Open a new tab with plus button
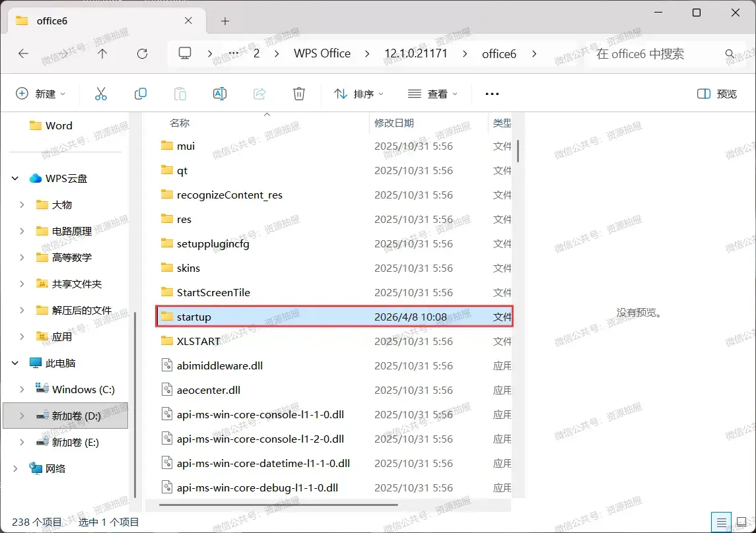 click(x=225, y=20)
